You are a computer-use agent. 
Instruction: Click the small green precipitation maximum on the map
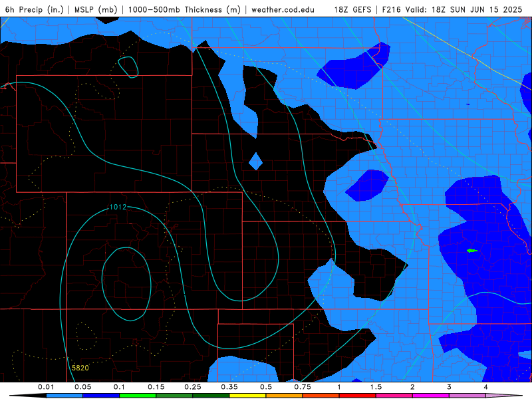[x=472, y=251]
